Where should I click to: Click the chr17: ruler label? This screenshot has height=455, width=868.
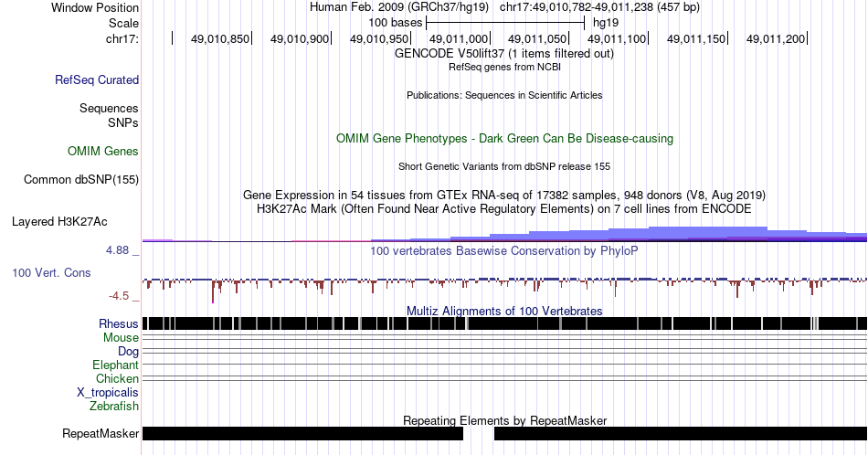click(x=122, y=38)
